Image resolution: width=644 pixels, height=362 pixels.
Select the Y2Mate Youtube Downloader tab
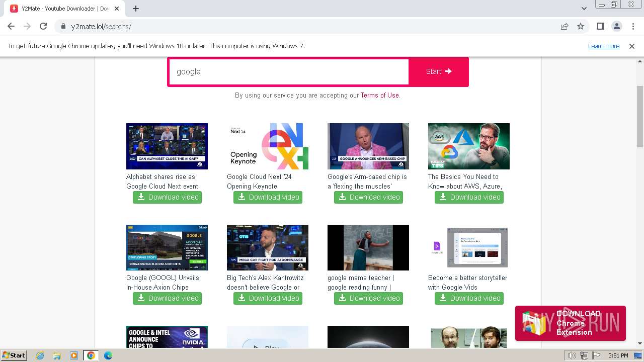64,9
